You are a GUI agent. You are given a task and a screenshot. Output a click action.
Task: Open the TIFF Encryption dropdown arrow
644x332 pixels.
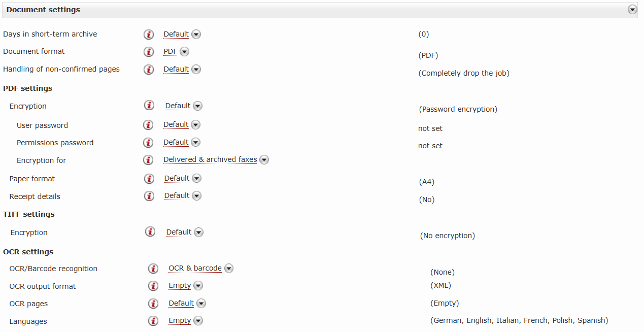click(x=198, y=233)
